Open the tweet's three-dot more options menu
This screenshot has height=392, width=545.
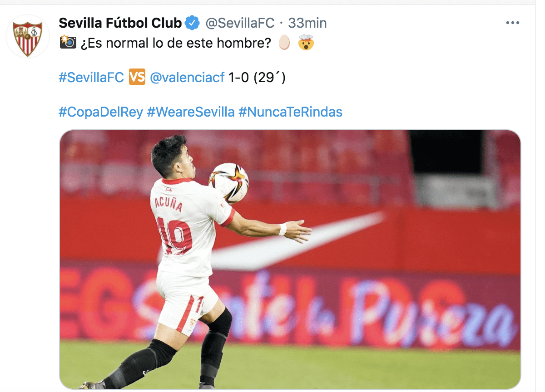[x=513, y=23]
